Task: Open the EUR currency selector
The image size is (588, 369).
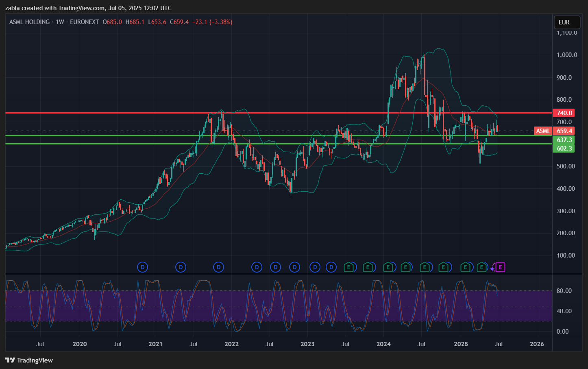Action: (x=567, y=22)
